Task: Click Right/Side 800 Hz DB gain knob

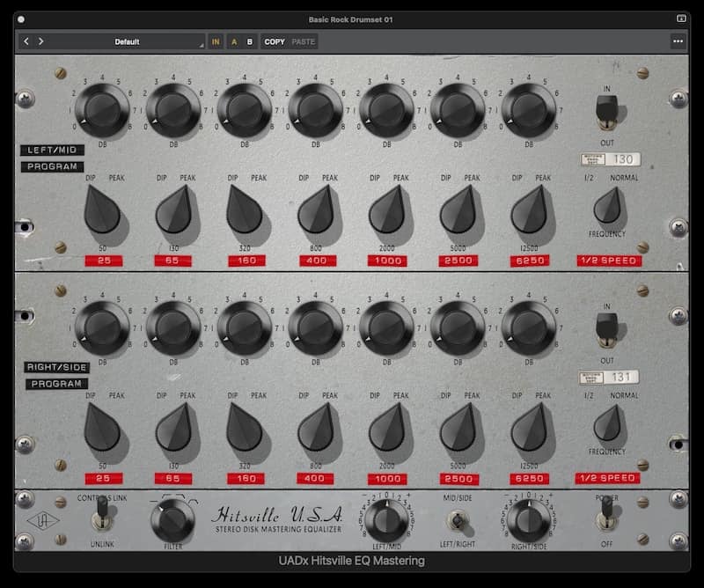Action: click(x=316, y=328)
